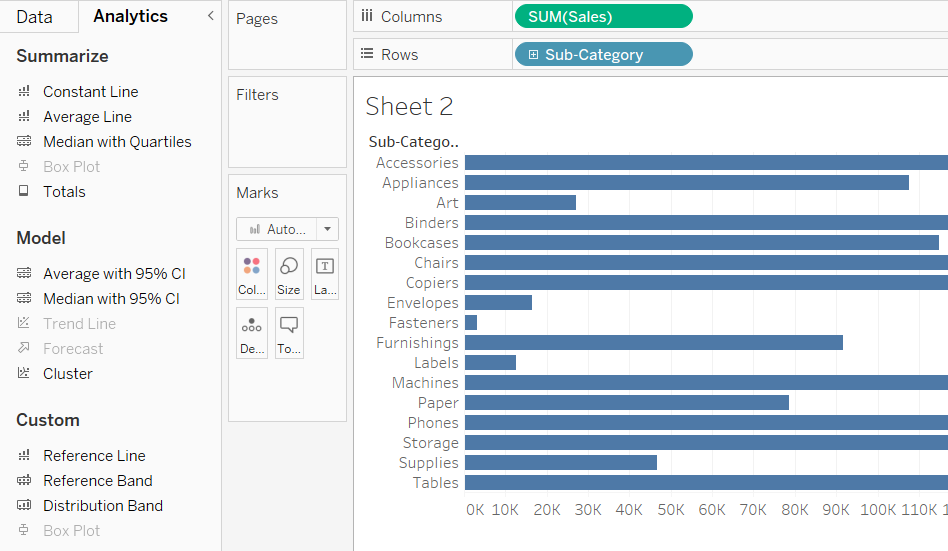Click the Cluster model icon

[x=24, y=374]
